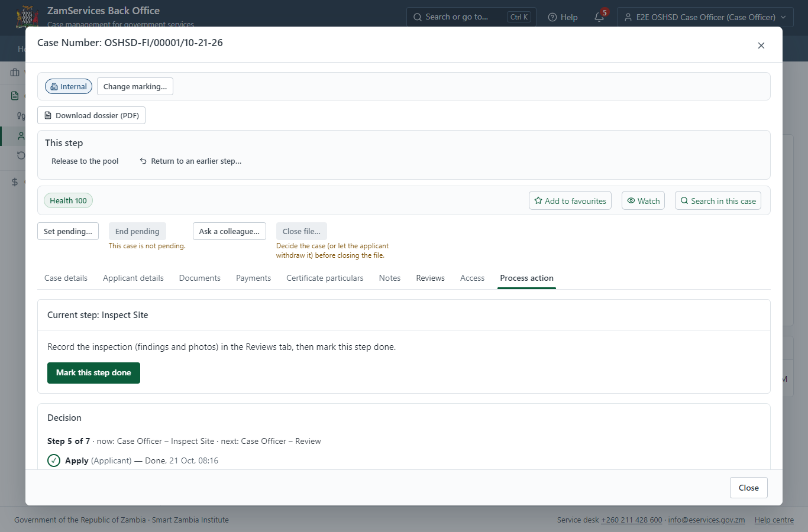The width and height of the screenshot is (808, 532).
Task: Click the Apply step checkmark icon
Action: (x=54, y=460)
